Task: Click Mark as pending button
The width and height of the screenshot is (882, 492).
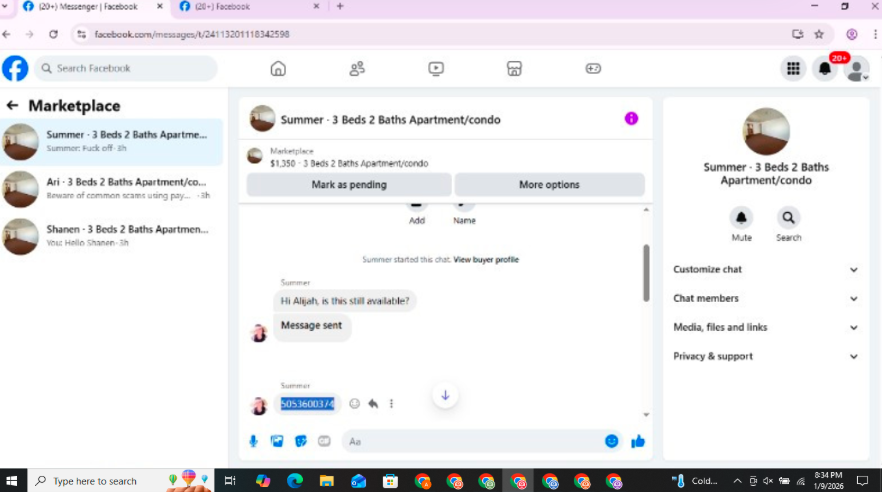Action: click(349, 184)
